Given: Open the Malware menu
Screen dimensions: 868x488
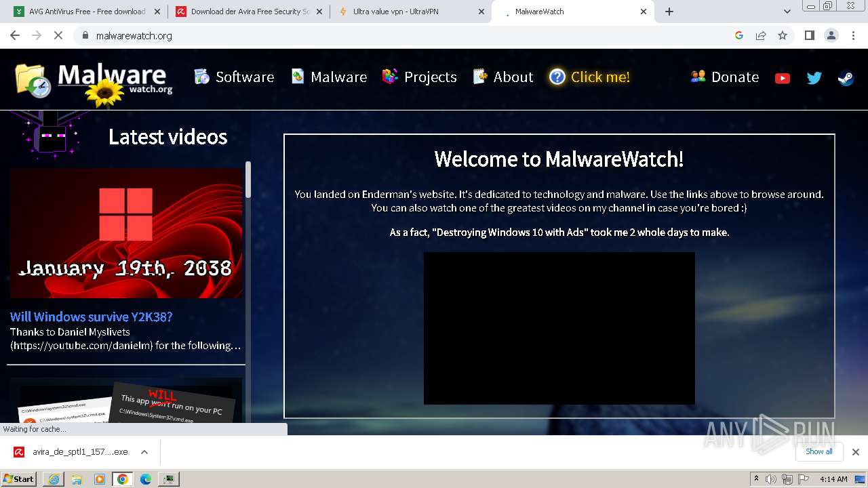Looking at the screenshot, I should [x=329, y=77].
